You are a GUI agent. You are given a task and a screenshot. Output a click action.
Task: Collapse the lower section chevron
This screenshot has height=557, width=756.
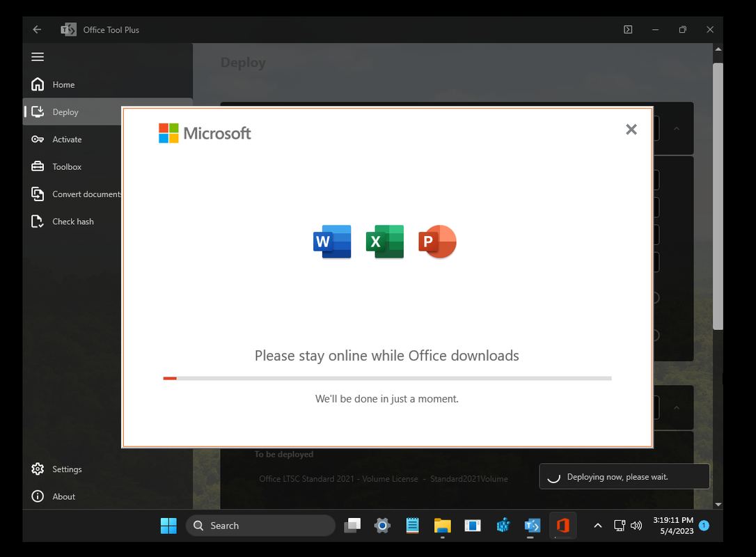coord(677,408)
